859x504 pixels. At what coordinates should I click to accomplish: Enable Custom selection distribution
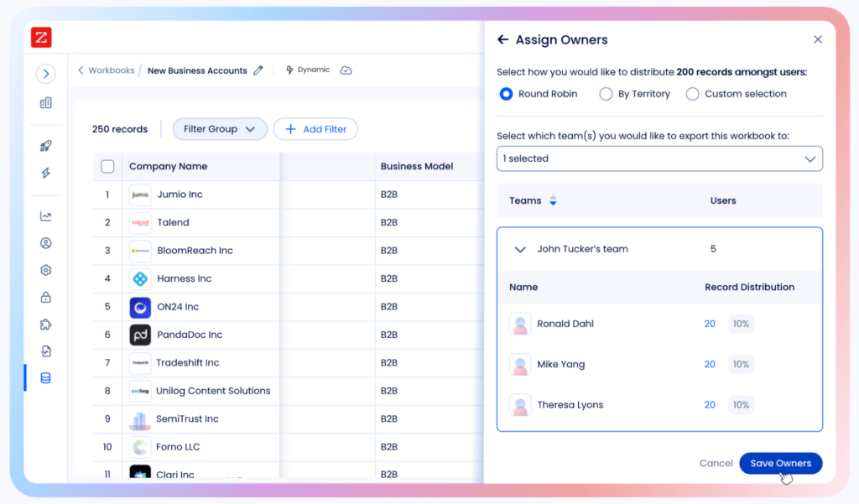click(693, 94)
